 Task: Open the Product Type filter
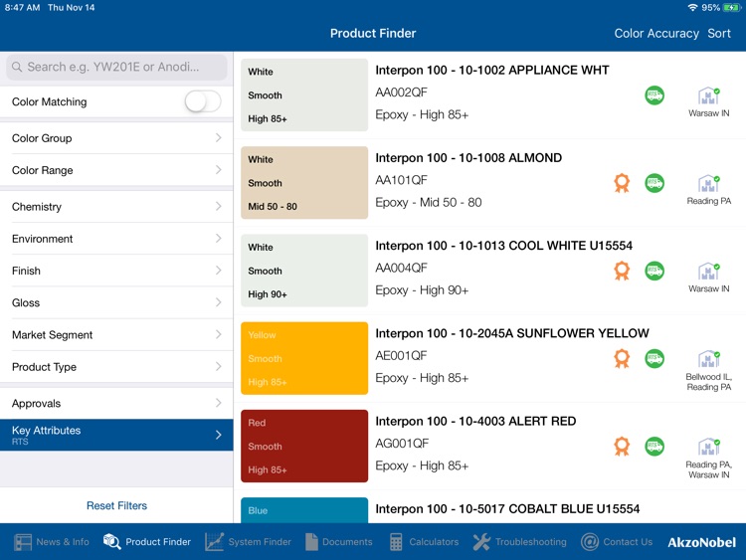point(116,367)
